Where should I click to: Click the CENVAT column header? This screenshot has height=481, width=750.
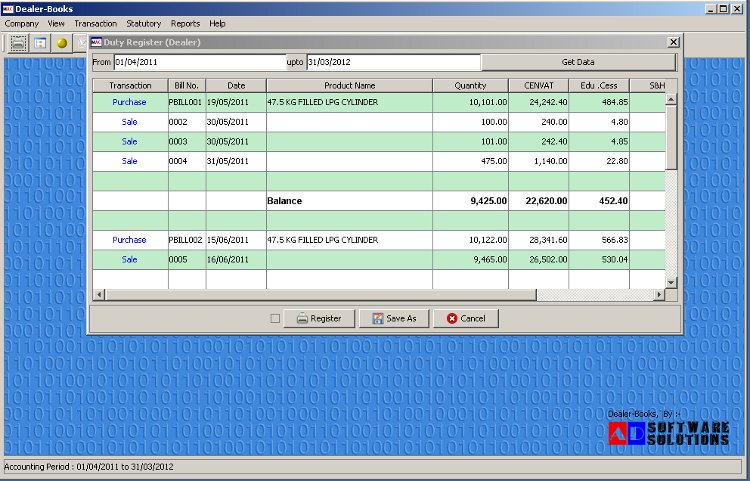(x=539, y=86)
